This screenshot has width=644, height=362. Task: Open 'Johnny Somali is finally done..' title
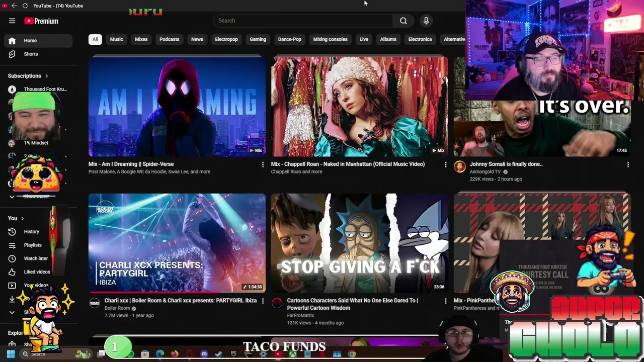pyautogui.click(x=506, y=164)
